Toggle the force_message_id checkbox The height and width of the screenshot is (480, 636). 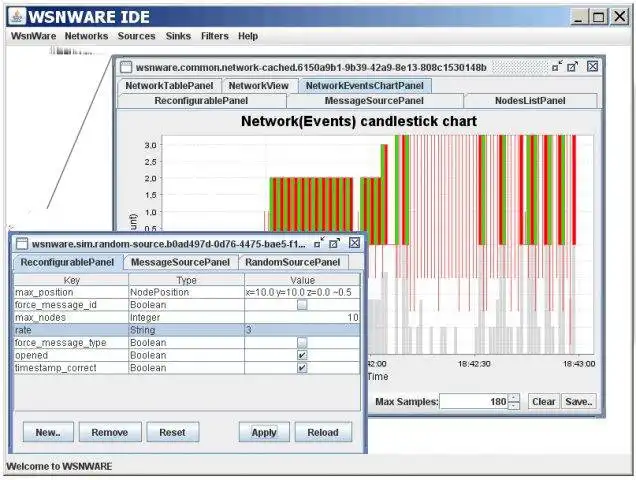point(302,305)
